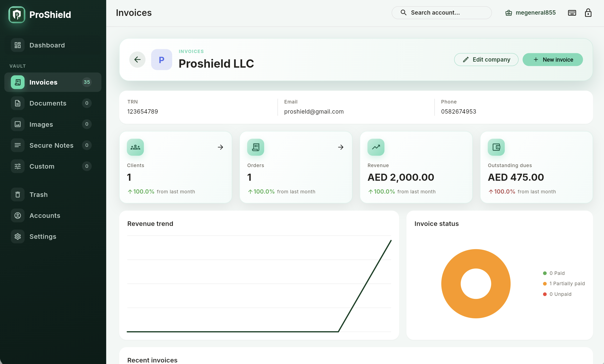Click the Clients group icon
Image resolution: width=604 pixels, height=364 pixels.
coord(135,147)
